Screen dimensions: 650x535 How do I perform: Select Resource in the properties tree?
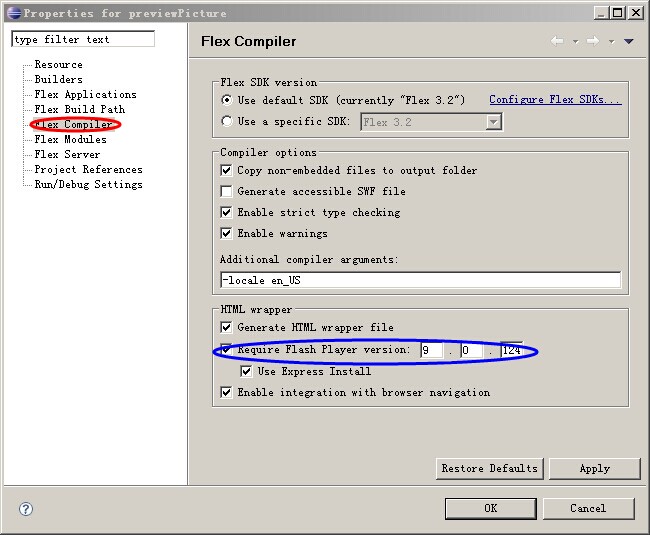point(58,64)
